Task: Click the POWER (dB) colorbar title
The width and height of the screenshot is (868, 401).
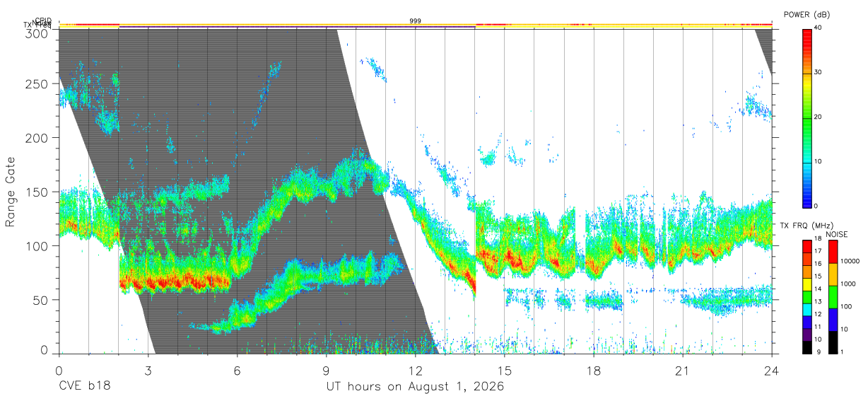Action: pyautogui.click(x=807, y=15)
